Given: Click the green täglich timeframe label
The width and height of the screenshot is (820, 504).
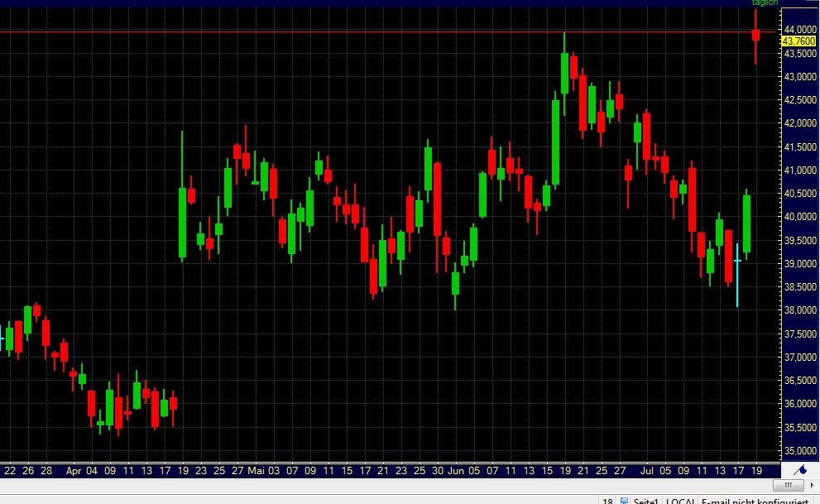Looking at the screenshot, I should click(x=765, y=2).
